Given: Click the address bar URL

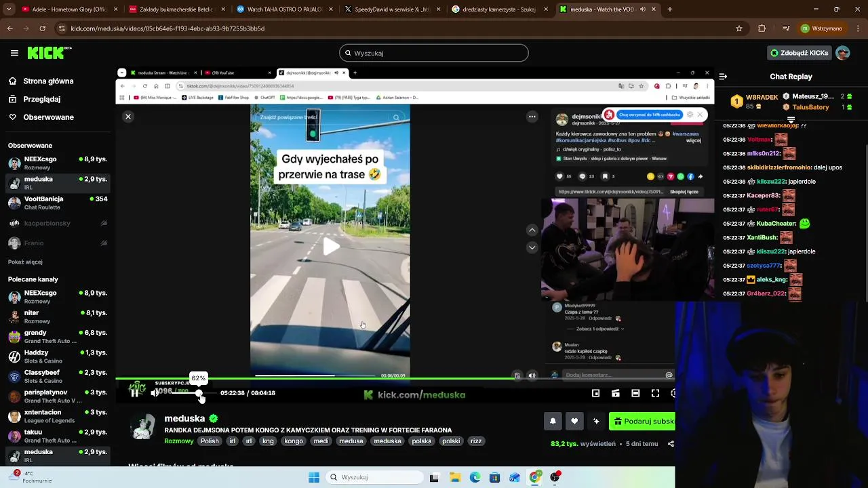Looking at the screenshot, I should pyautogui.click(x=167, y=28).
